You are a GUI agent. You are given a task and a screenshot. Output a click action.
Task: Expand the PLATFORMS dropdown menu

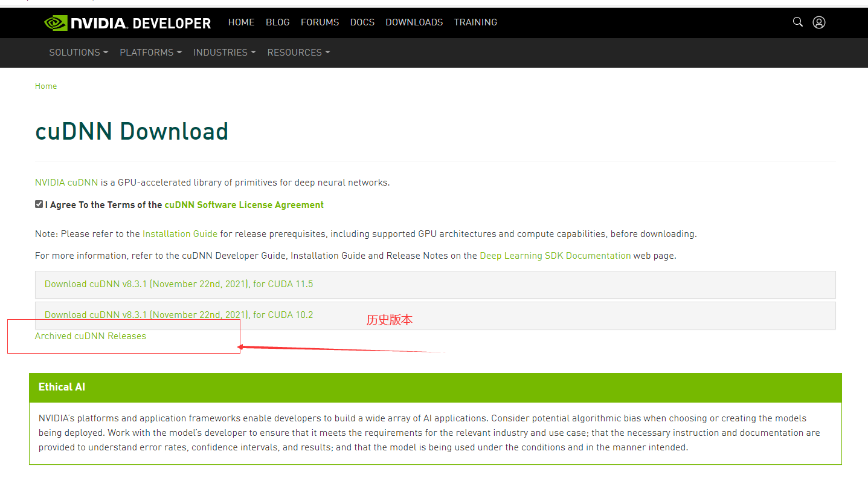pos(151,53)
